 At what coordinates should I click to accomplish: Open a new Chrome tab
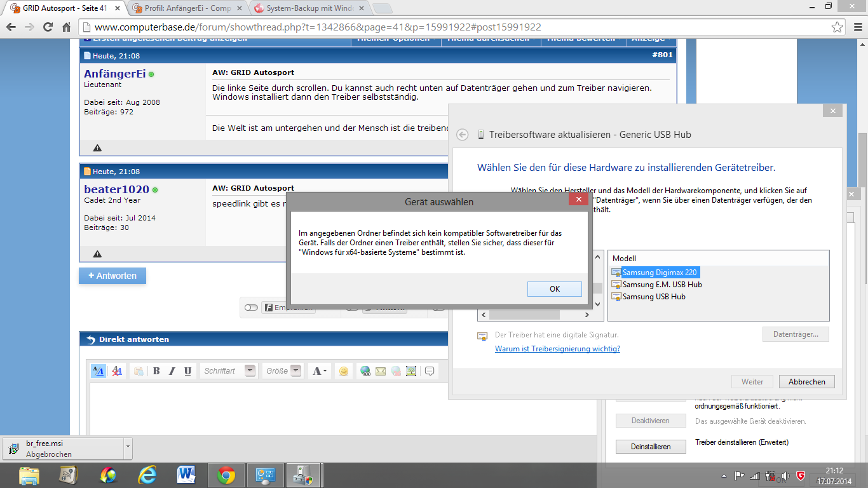coord(382,8)
